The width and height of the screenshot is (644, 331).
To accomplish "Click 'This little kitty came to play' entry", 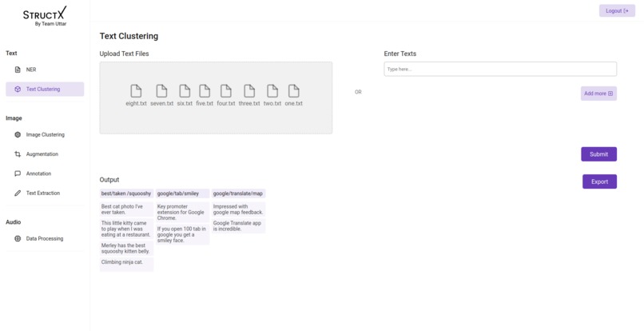I will click(126, 229).
